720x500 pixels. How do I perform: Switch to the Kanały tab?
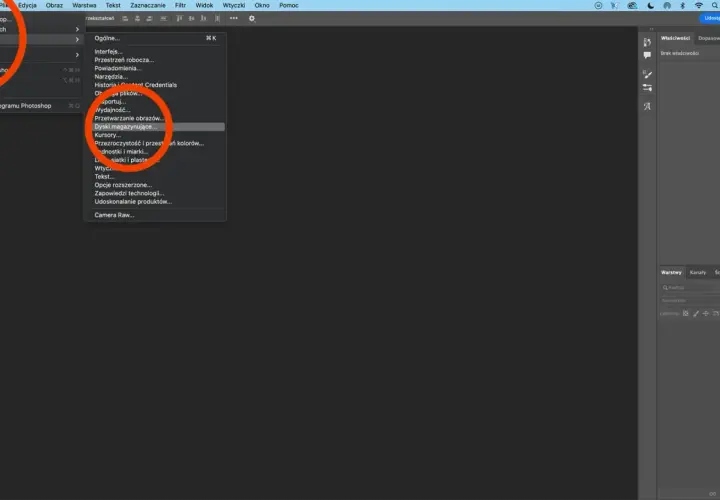[x=698, y=272]
